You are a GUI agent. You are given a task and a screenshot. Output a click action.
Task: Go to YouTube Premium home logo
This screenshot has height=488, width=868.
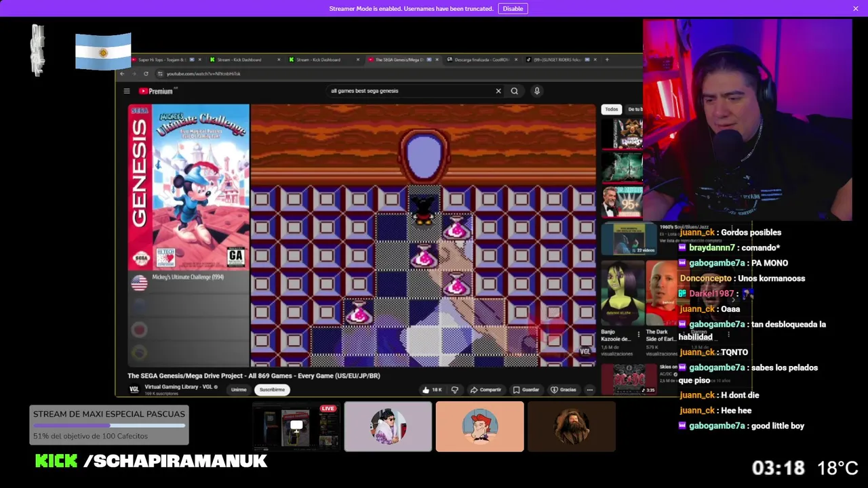point(157,91)
